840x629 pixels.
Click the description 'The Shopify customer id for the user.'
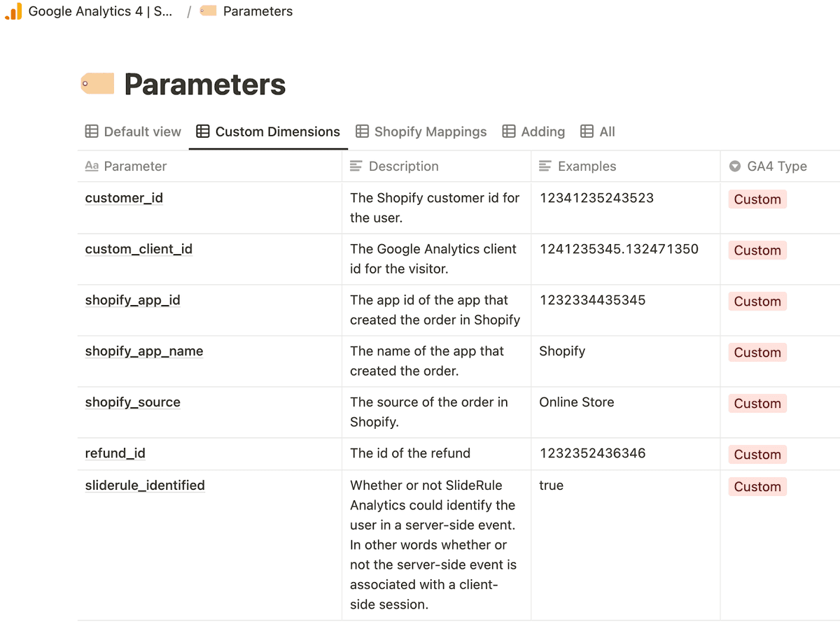435,208
